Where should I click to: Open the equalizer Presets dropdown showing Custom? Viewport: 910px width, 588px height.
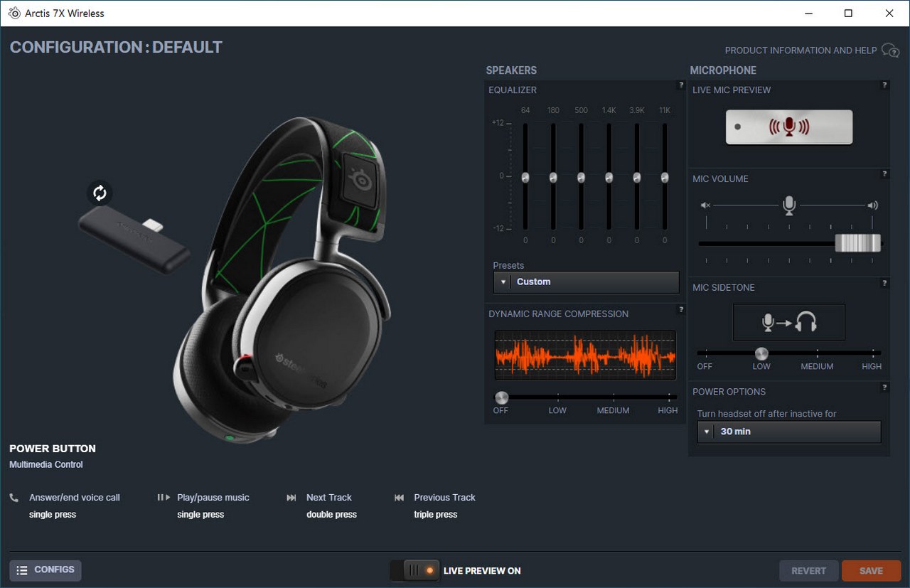tap(587, 282)
